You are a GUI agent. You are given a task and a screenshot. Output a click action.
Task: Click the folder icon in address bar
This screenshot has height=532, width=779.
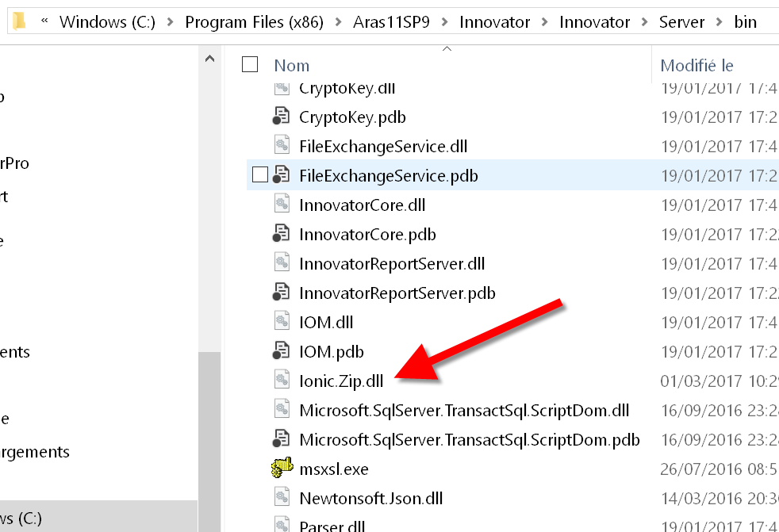pos(19,21)
